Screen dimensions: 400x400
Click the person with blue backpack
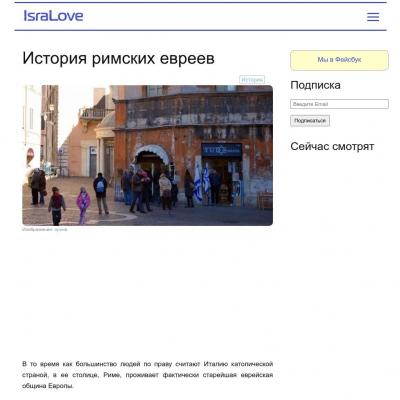point(101,193)
